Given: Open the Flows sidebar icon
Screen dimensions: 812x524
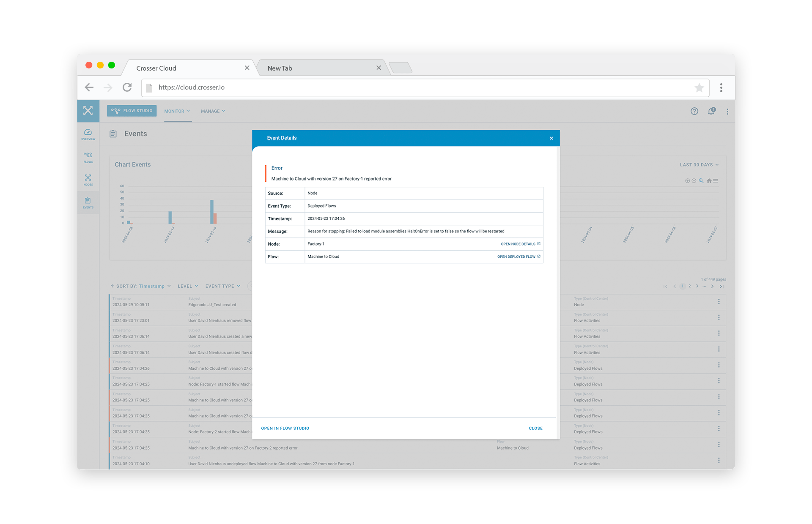Looking at the screenshot, I should [x=88, y=157].
